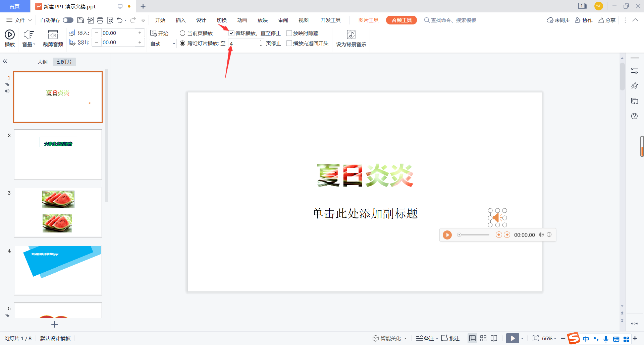The image size is (644, 345).
Task: Open the Volume (音量) control
Action: 29,38
